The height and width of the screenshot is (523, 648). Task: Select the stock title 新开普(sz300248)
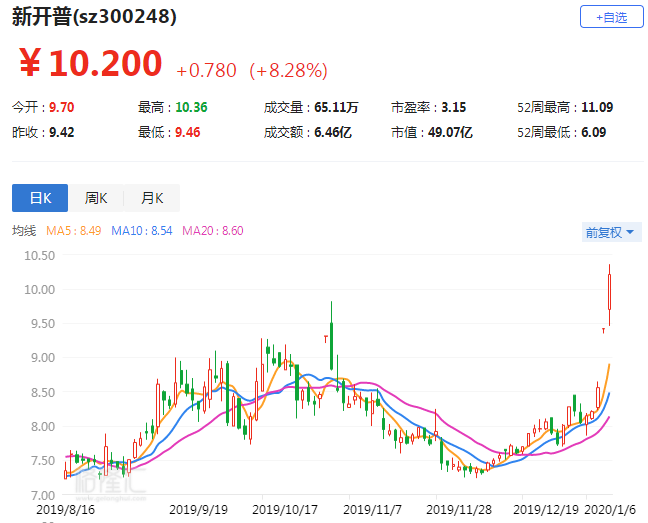click(94, 17)
